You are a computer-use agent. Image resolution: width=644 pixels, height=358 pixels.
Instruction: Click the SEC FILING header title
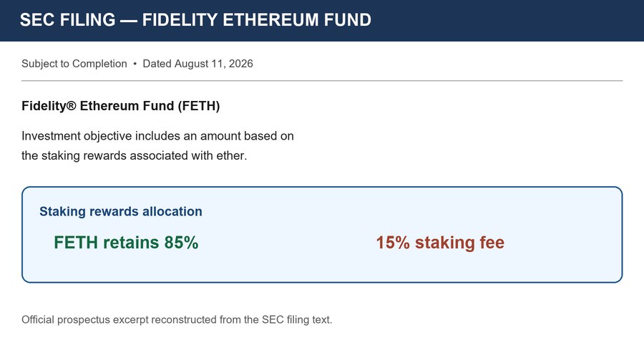[195, 20]
